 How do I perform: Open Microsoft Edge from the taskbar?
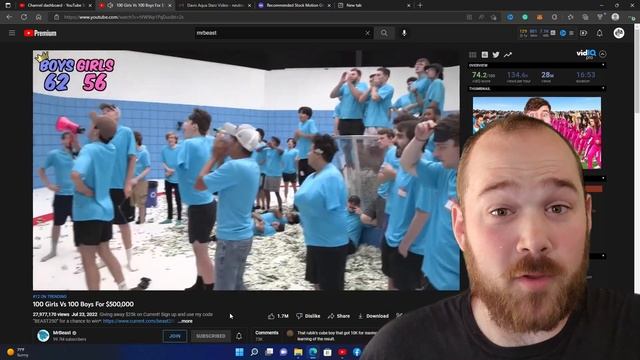coord(313,352)
